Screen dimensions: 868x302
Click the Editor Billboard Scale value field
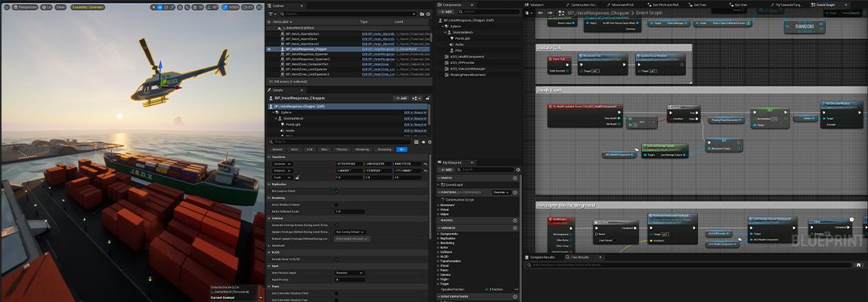click(350, 211)
